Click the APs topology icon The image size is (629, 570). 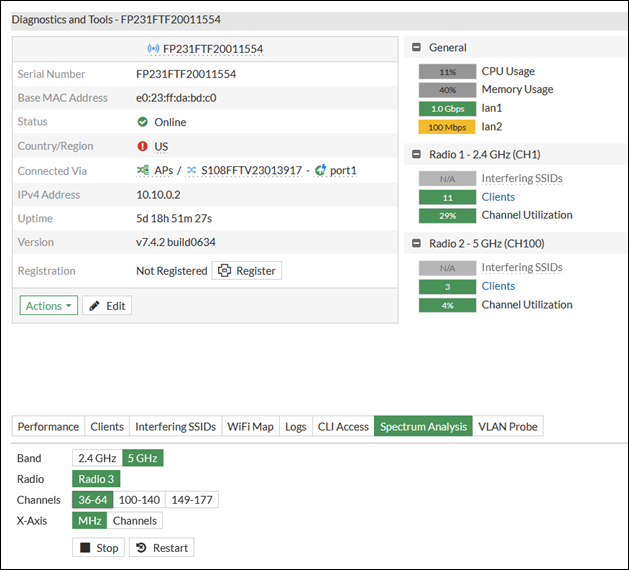click(143, 171)
